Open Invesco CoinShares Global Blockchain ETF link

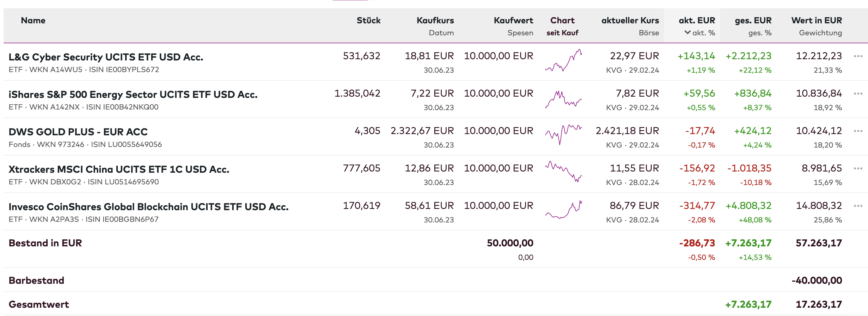tap(148, 206)
